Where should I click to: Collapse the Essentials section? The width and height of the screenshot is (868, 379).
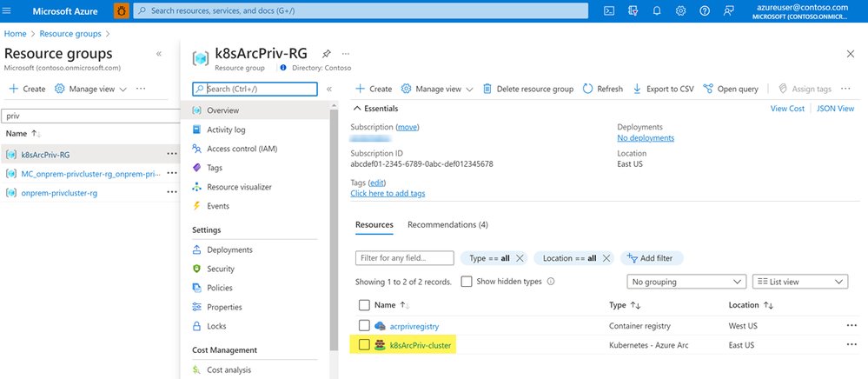[x=356, y=109]
